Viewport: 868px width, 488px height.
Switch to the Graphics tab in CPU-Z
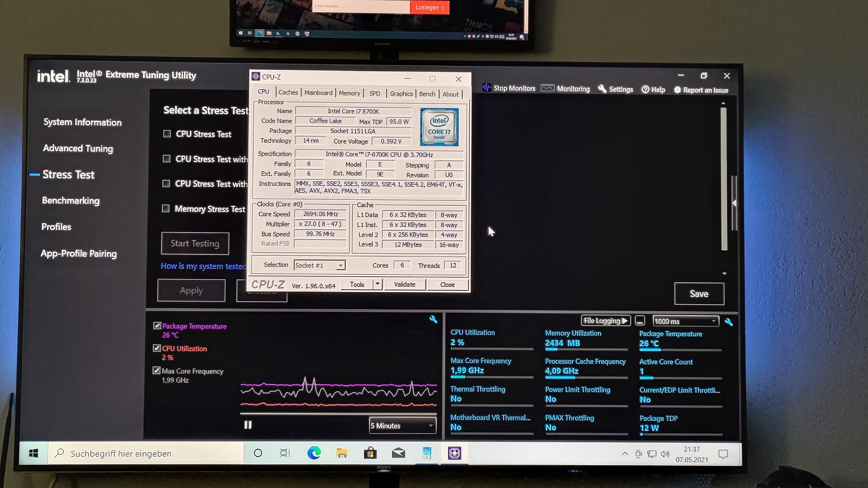[401, 94]
